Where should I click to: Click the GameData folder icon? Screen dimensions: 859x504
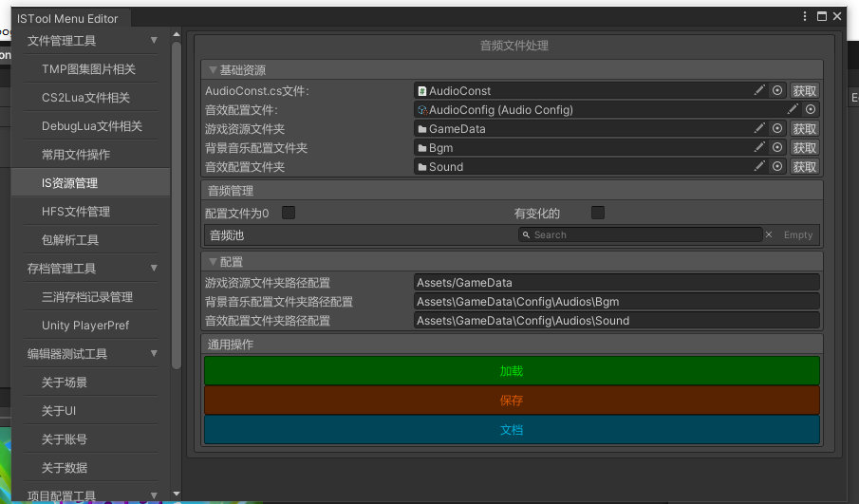421,129
